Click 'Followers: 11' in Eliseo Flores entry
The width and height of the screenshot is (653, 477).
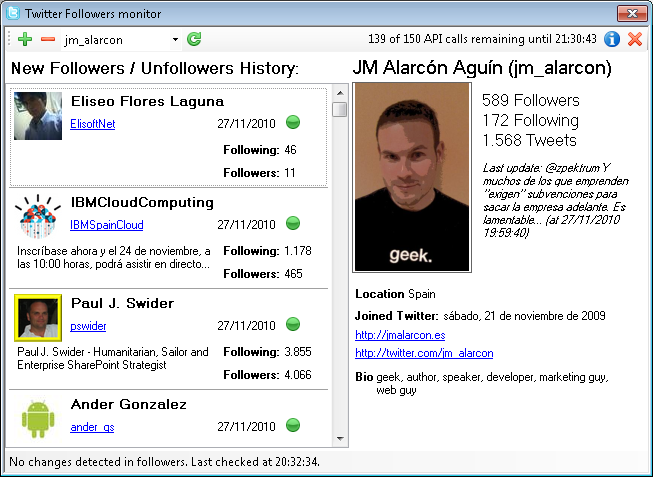pos(259,173)
